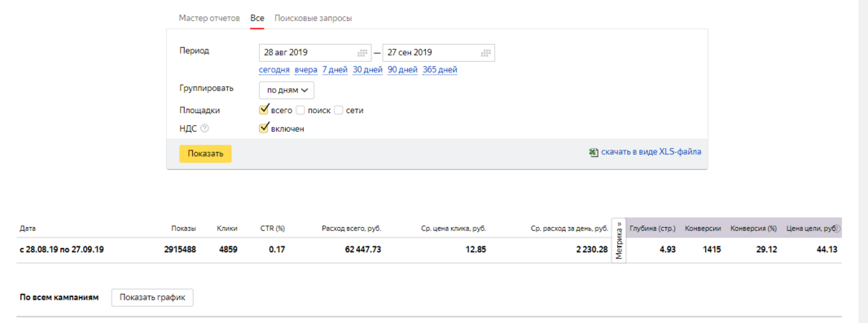The image size is (868, 323).
Task: Choose the 'сегодня' quick period link
Action: click(x=274, y=70)
